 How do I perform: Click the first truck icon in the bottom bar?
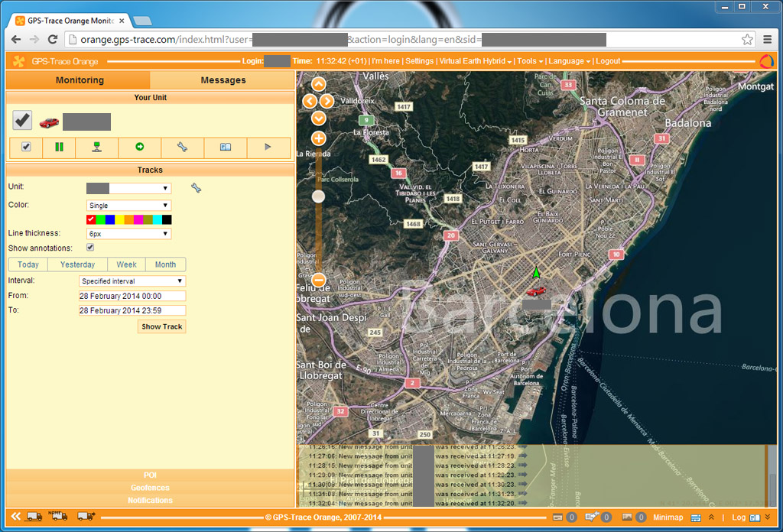tap(34, 517)
